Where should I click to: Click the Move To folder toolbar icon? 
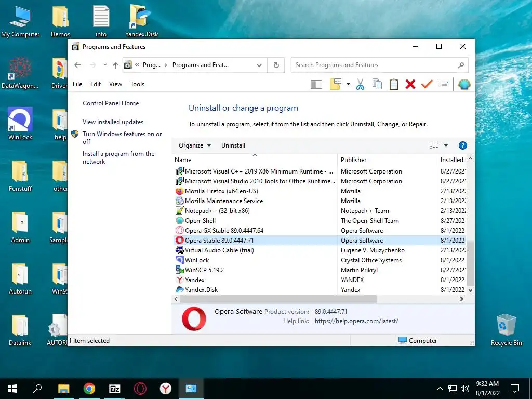(x=336, y=84)
